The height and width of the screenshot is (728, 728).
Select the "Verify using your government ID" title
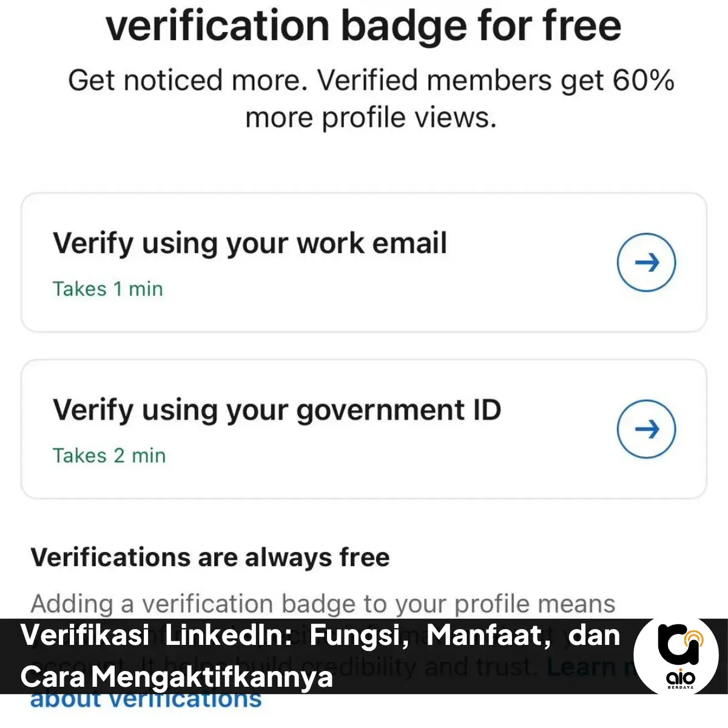pos(277,410)
